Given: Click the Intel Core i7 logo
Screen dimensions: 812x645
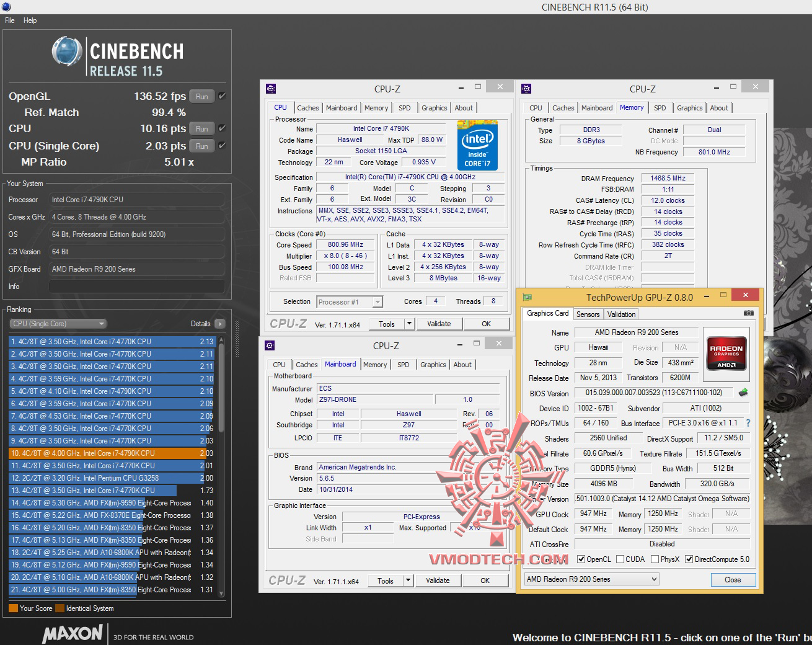Looking at the screenshot, I should tap(477, 145).
